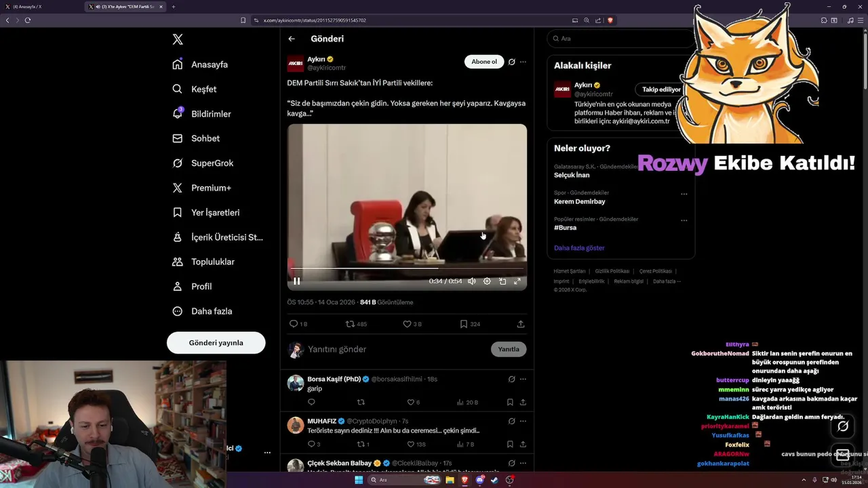
Task: Open the browser zoom icon
Action: (587, 20)
